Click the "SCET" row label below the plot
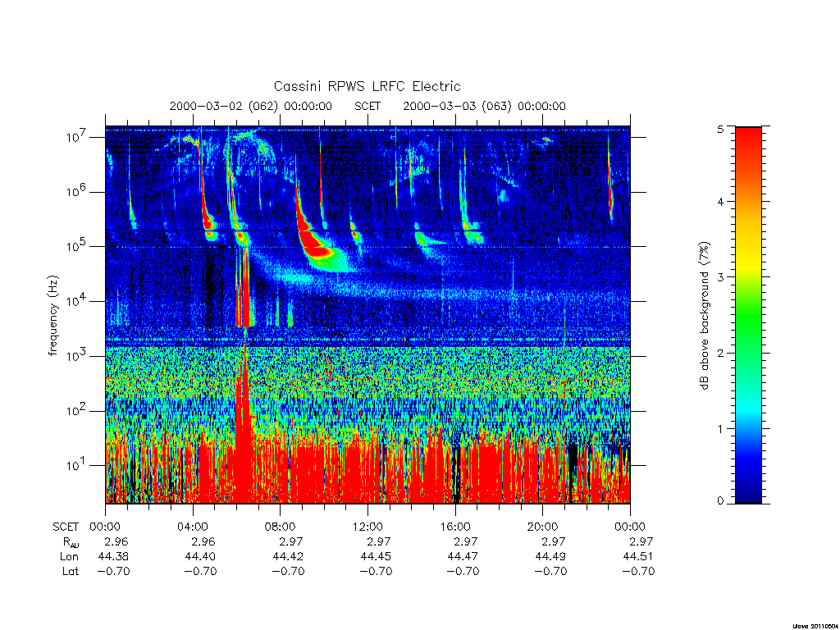 point(66,527)
